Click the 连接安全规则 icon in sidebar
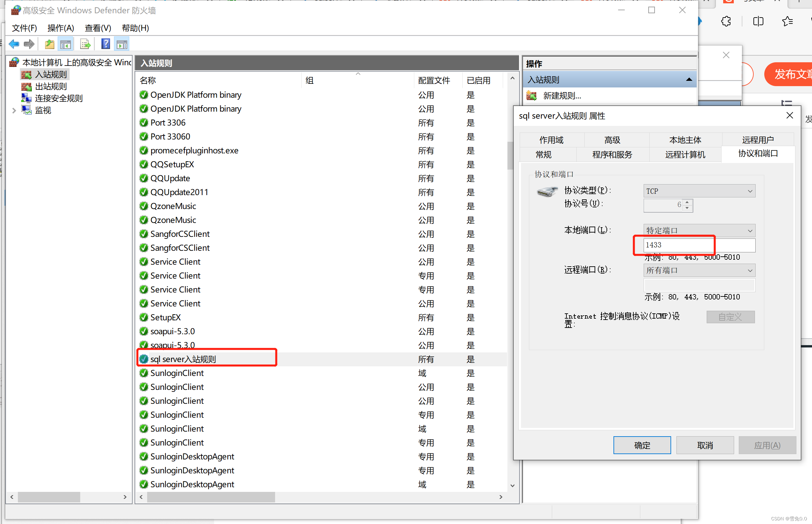This screenshot has width=812, height=524. tap(27, 97)
